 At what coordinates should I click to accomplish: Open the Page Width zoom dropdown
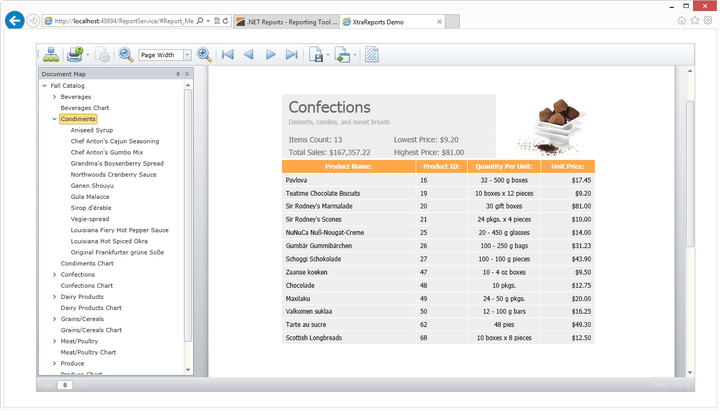tap(186, 55)
